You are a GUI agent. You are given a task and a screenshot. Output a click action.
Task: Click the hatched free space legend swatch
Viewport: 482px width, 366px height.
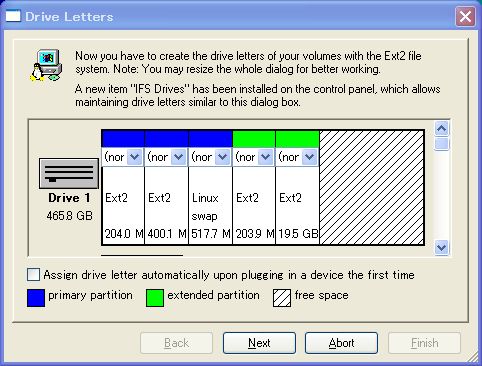pos(282,298)
